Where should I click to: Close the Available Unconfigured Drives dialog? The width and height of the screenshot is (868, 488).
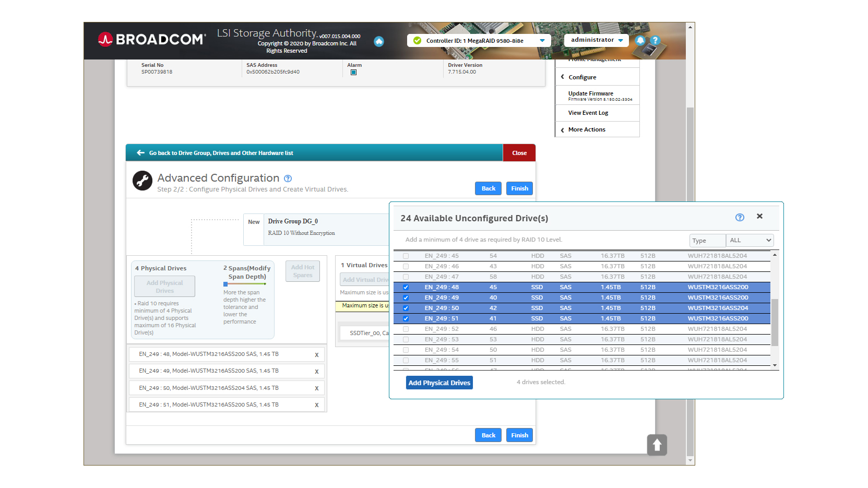click(x=760, y=216)
